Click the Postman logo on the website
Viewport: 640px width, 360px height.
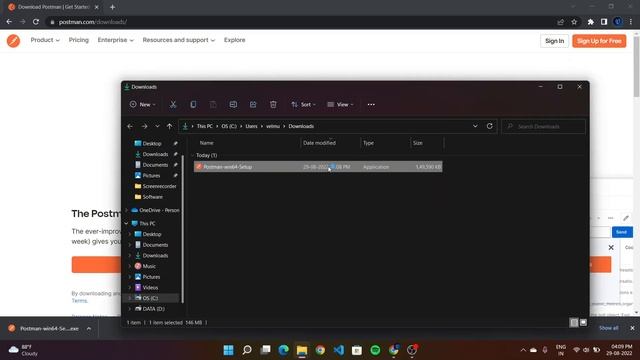(13, 40)
